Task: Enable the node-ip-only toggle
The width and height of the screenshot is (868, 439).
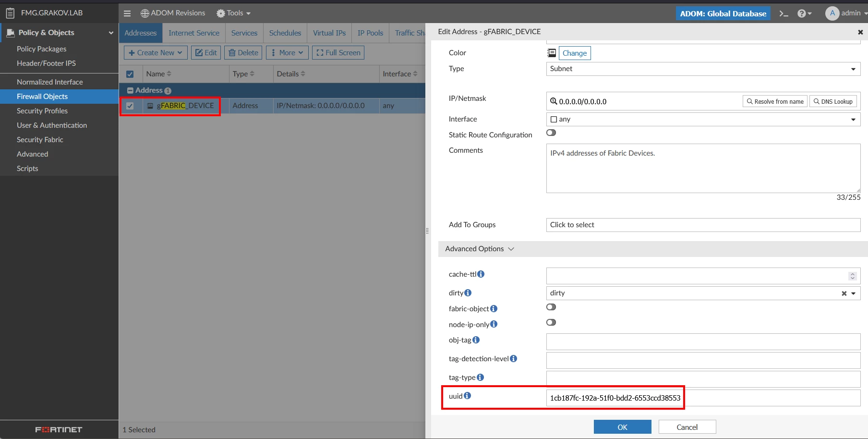Action: [551, 322]
